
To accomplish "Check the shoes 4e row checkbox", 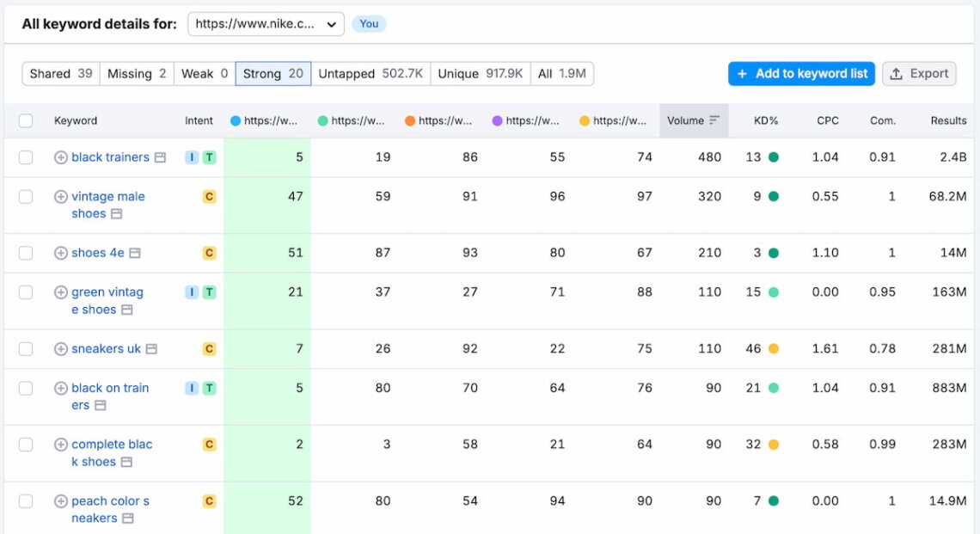I will (x=26, y=254).
